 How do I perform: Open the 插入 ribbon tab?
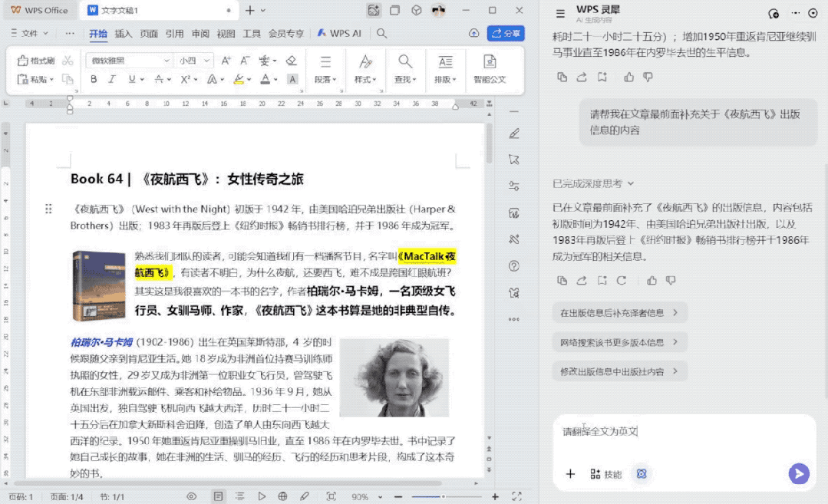coord(124,33)
